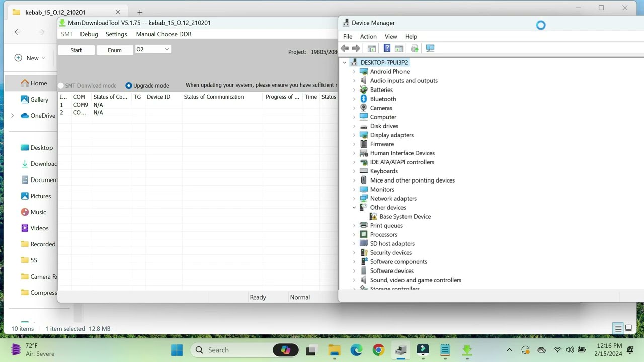This screenshot has width=644, height=362.
Task: Open Pictures folder in Explorer sidebar
Action: [35, 196]
